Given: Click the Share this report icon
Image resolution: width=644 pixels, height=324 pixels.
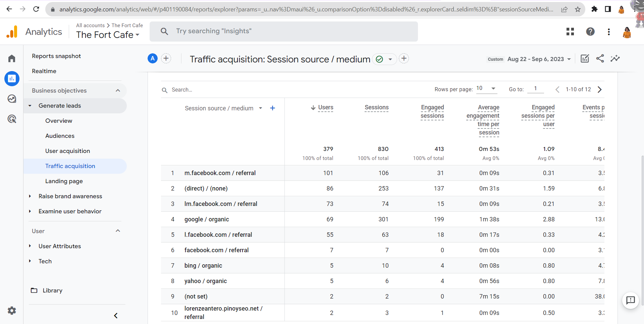Looking at the screenshot, I should coord(600,58).
